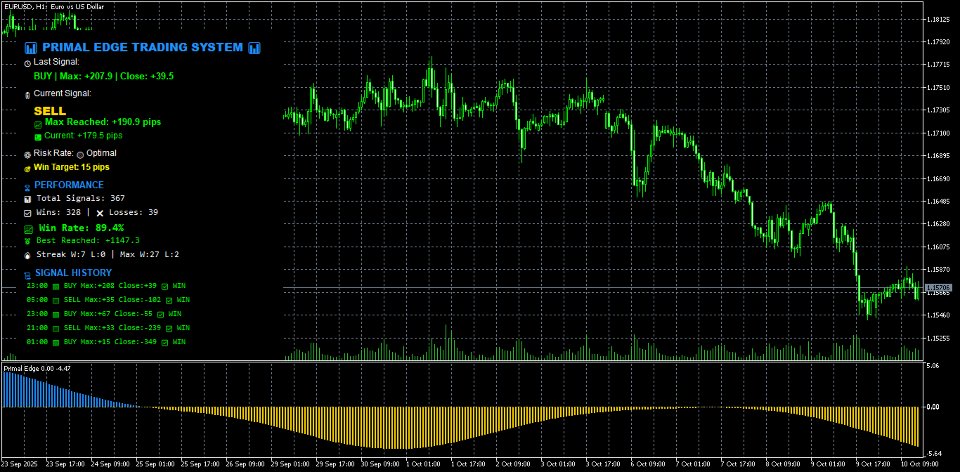Click the 9 Oct 17:00 time axis label
Viewport: 960px width, 472px height.
[x=874, y=465]
